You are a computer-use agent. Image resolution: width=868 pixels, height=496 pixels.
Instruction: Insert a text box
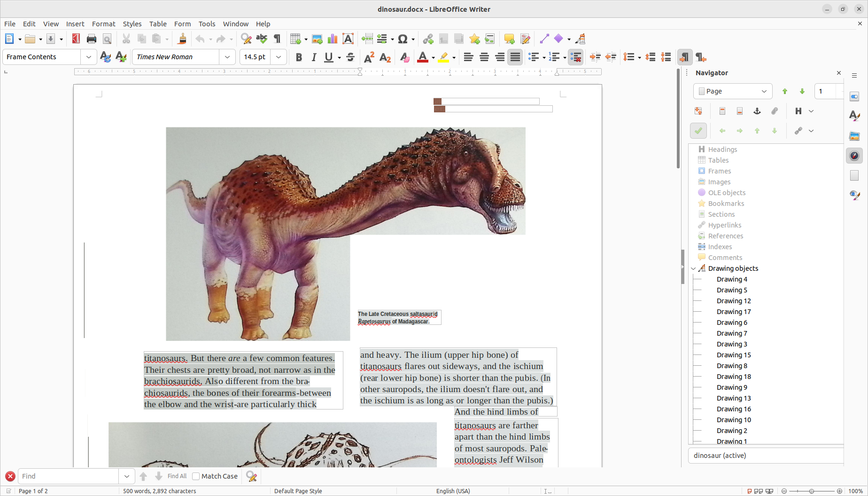pos(348,39)
